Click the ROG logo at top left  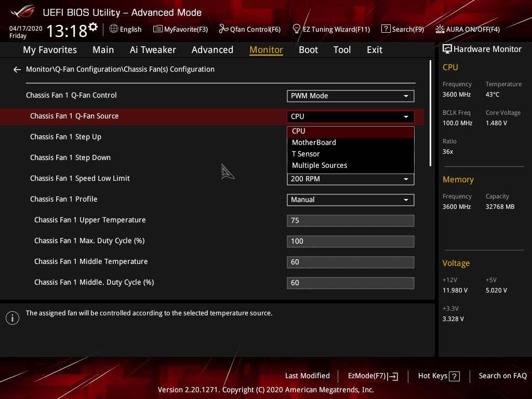pos(22,11)
